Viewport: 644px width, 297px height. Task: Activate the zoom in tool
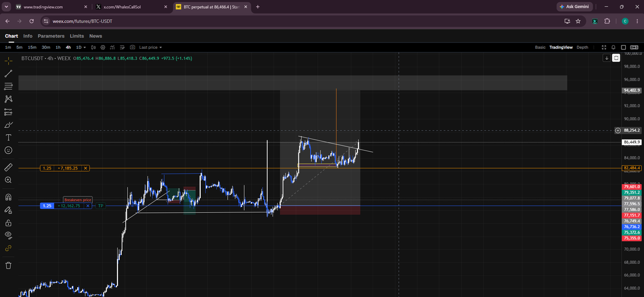coord(8,180)
